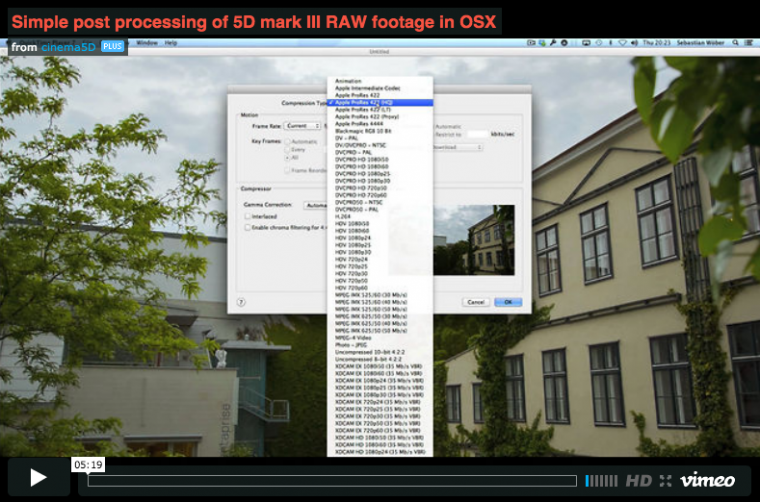Image resolution: width=760 pixels, height=502 pixels.
Task: Toggle HD quality in Vimeo player
Action: click(x=638, y=481)
